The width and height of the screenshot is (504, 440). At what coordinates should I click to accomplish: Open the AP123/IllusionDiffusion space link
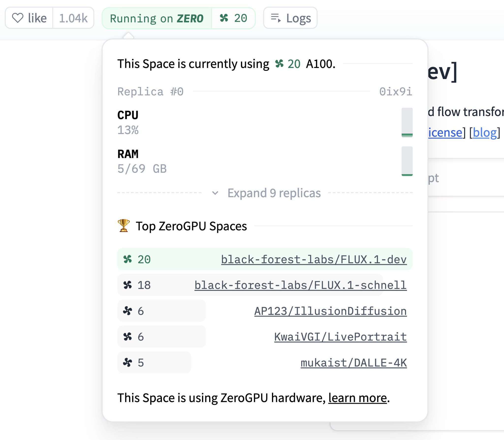pos(331,311)
